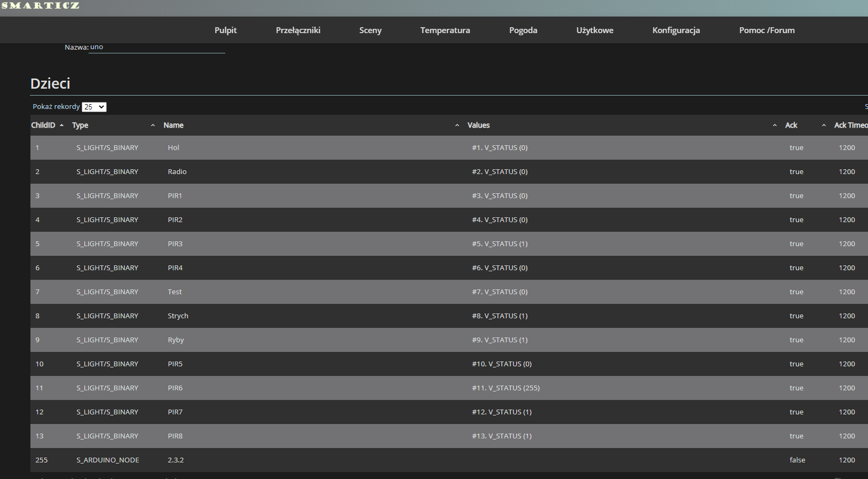Click the false Ack value
This screenshot has width=868, height=479.
pos(798,460)
